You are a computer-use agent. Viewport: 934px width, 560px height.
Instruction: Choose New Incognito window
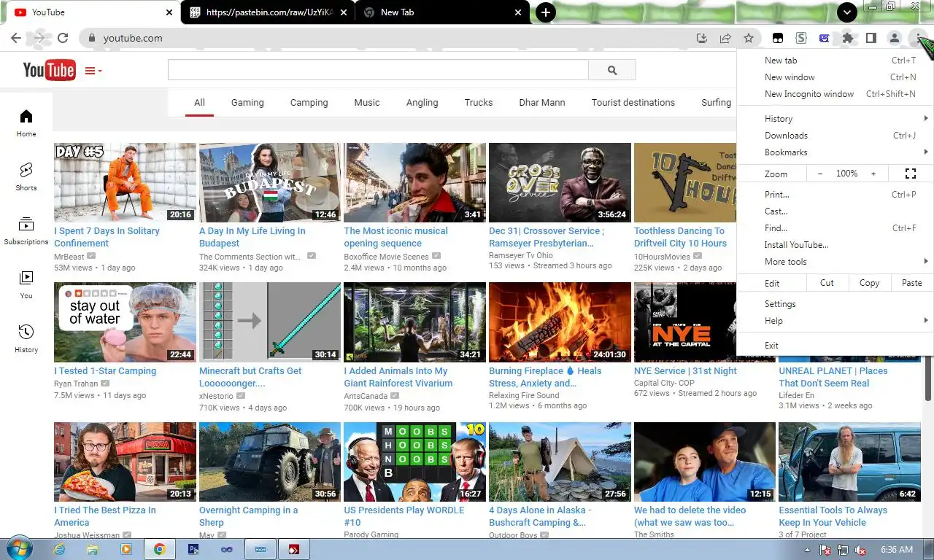835,93
